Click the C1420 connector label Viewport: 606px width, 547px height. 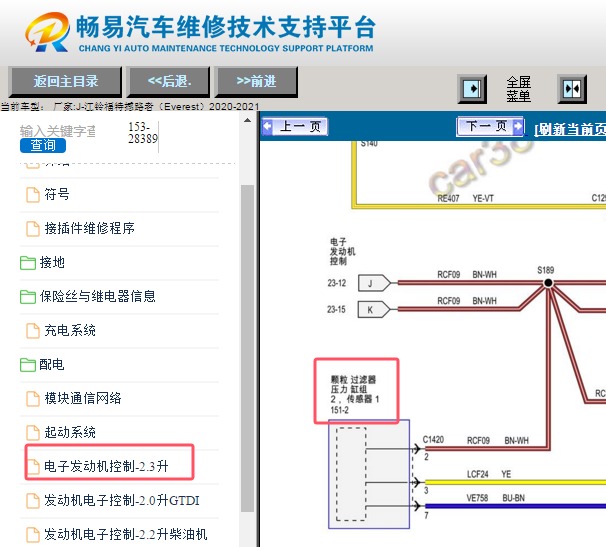click(433, 440)
